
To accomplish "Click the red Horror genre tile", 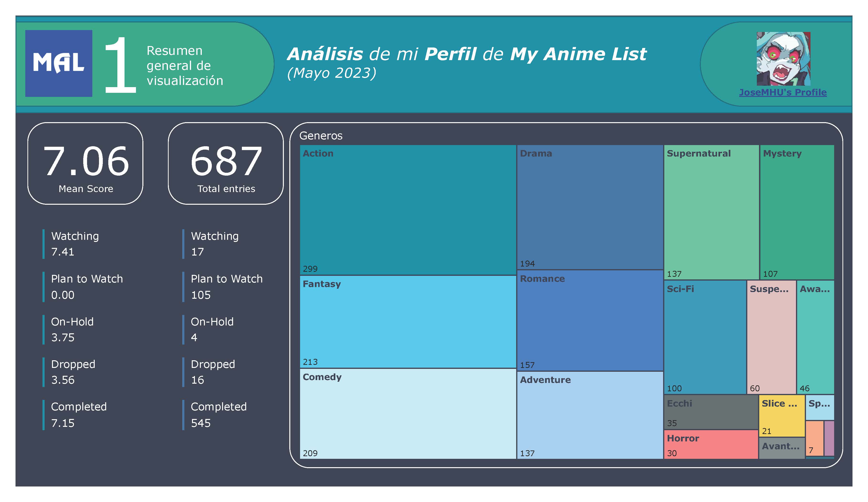I will [x=711, y=444].
